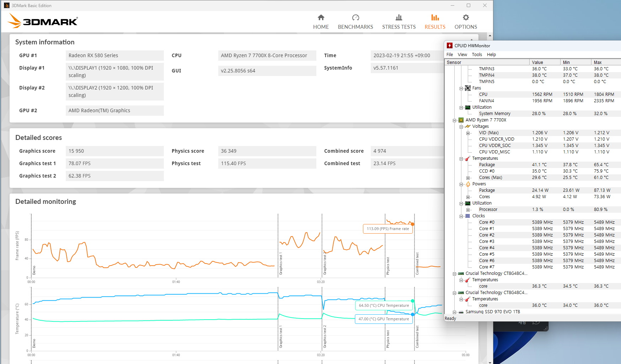Screen dimensions: 621x364
Task: Open the OPTIONS tab
Action: 466,22
